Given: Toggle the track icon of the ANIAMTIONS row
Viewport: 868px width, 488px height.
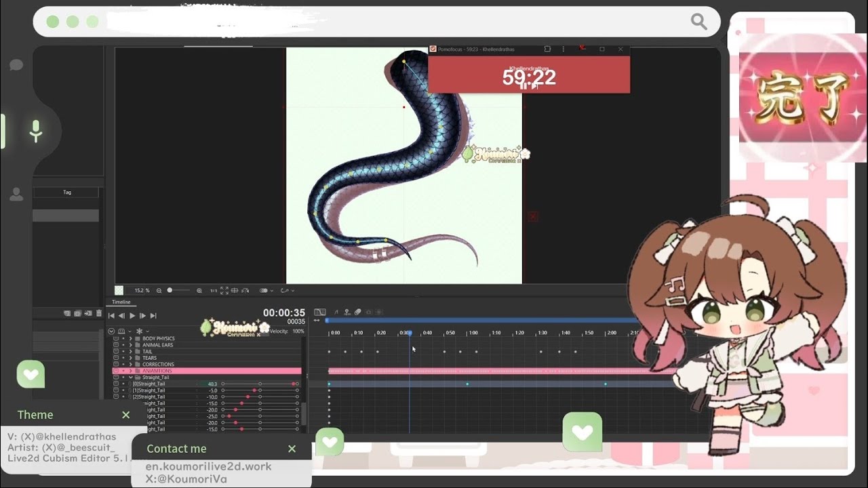Looking at the screenshot, I should tap(116, 371).
